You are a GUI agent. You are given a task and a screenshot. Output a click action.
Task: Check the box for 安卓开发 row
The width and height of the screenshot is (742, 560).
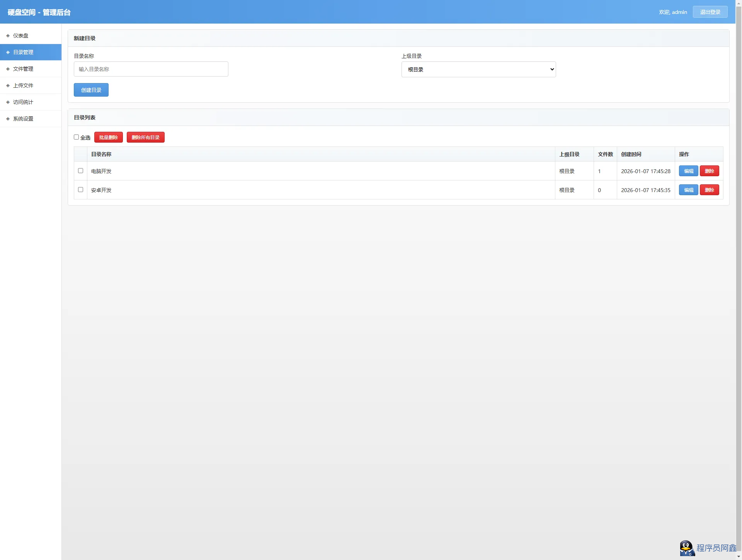click(80, 190)
